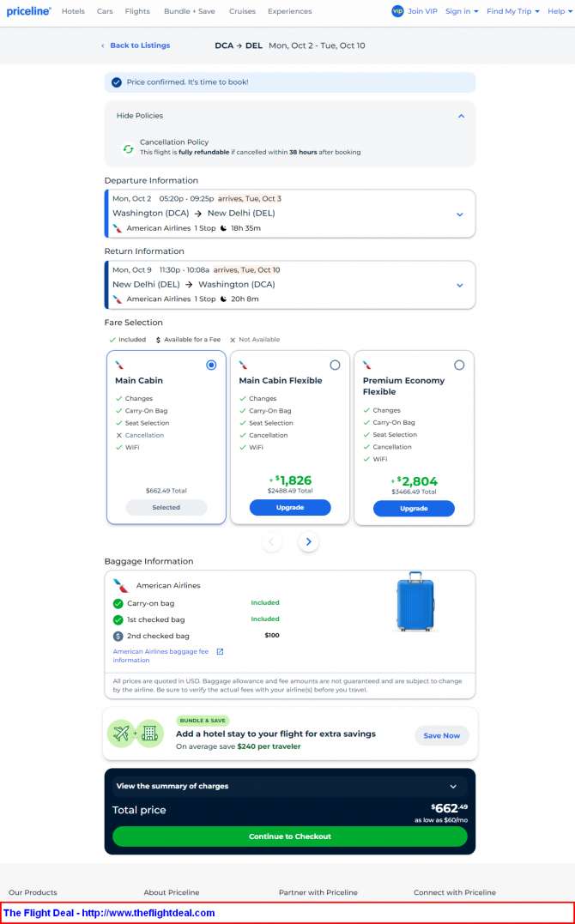Collapse the Hide Policies section chevron
Screen dimensions: 575x924
point(461,116)
